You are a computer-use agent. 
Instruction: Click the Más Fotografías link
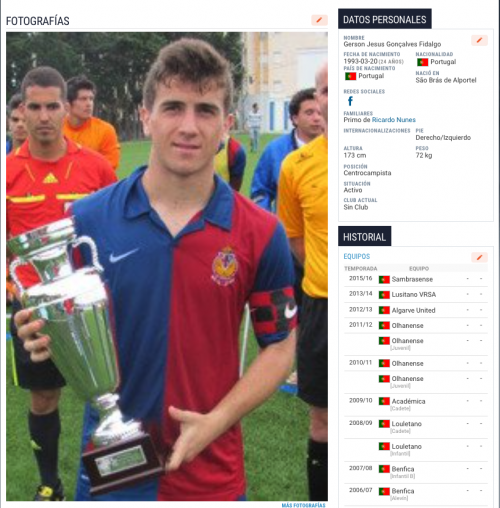[303, 505]
